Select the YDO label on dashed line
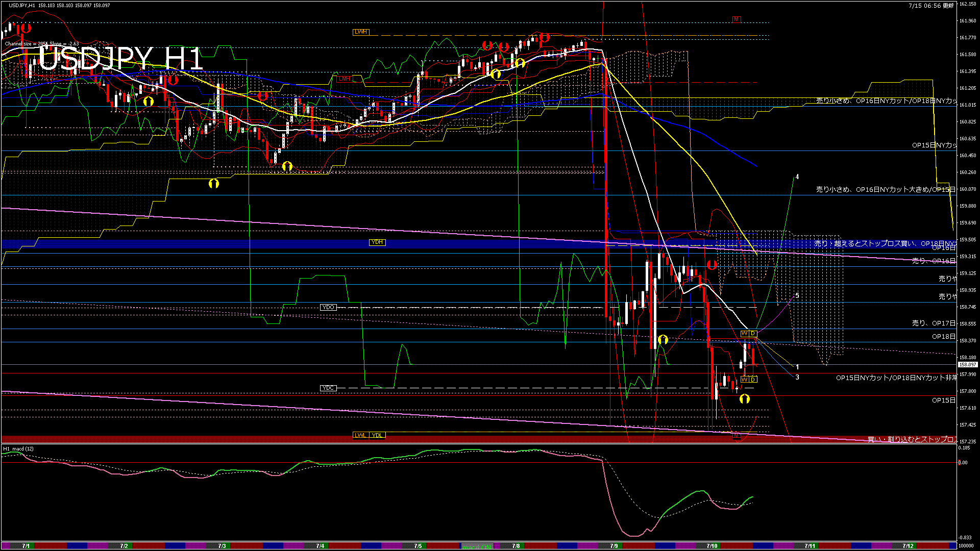The width and height of the screenshot is (980, 551). pyautogui.click(x=328, y=307)
